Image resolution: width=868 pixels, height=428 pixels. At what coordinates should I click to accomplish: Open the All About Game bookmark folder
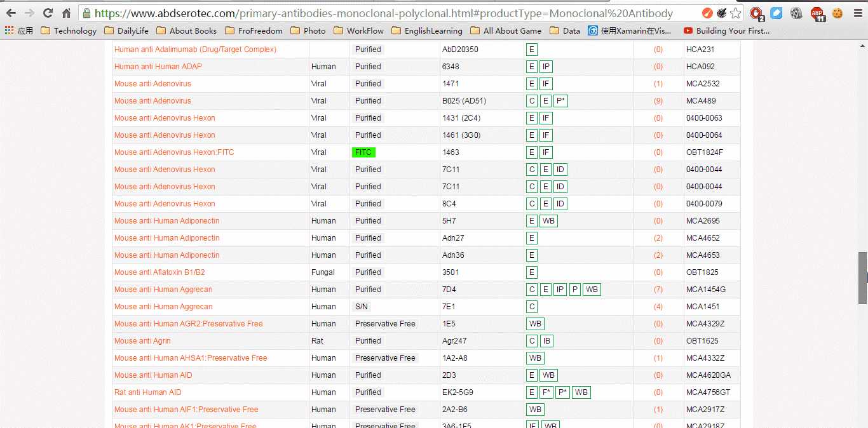506,30
